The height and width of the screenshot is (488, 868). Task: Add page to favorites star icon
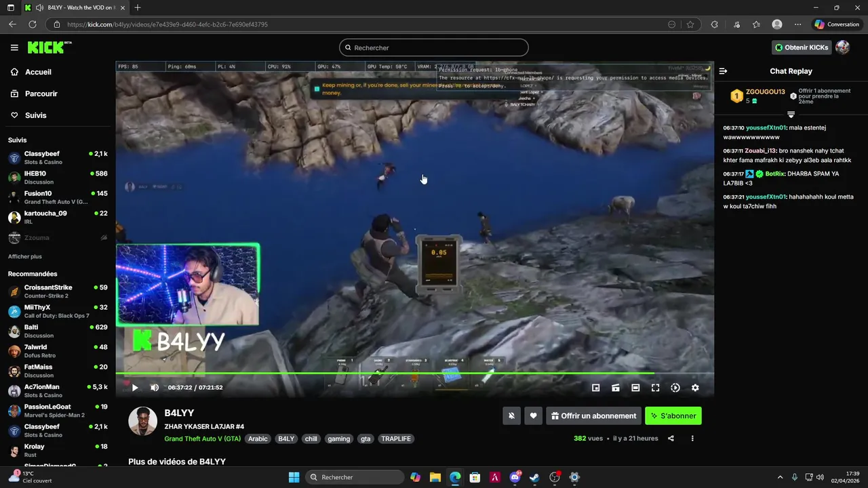[690, 24]
